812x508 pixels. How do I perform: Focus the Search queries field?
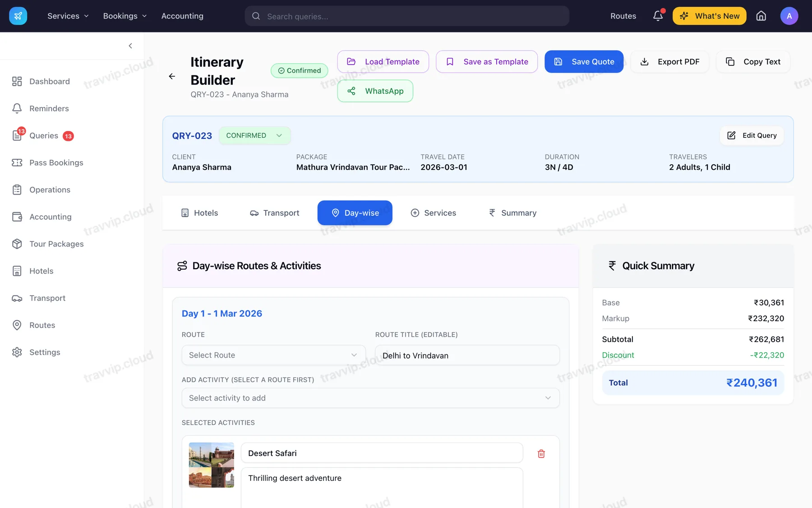pyautogui.click(x=407, y=16)
